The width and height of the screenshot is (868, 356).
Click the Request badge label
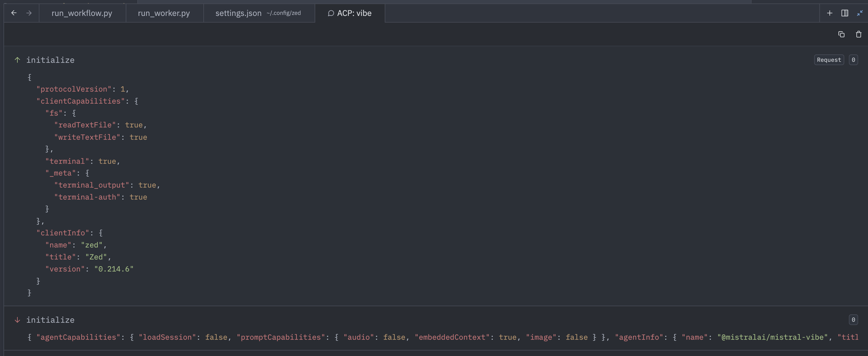829,60
